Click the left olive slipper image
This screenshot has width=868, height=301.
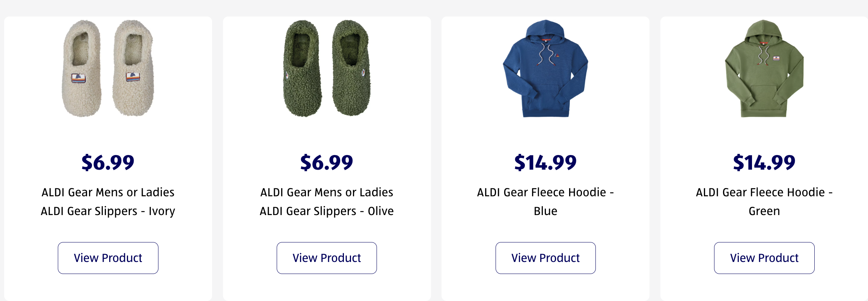click(302, 69)
